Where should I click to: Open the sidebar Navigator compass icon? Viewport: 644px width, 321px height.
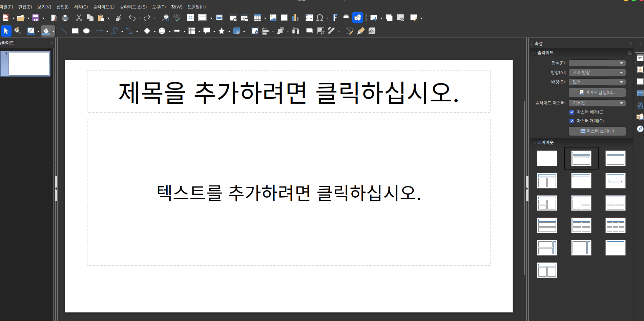pyautogui.click(x=640, y=129)
